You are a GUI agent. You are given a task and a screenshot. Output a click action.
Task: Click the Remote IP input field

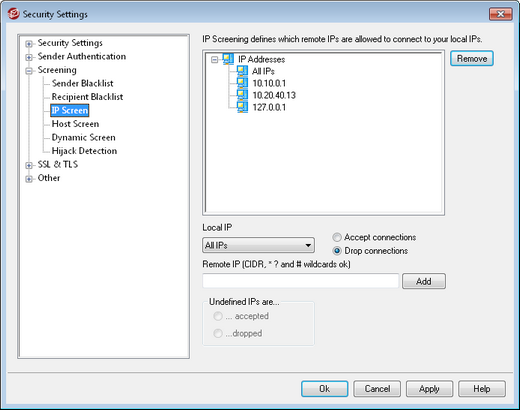(x=301, y=281)
